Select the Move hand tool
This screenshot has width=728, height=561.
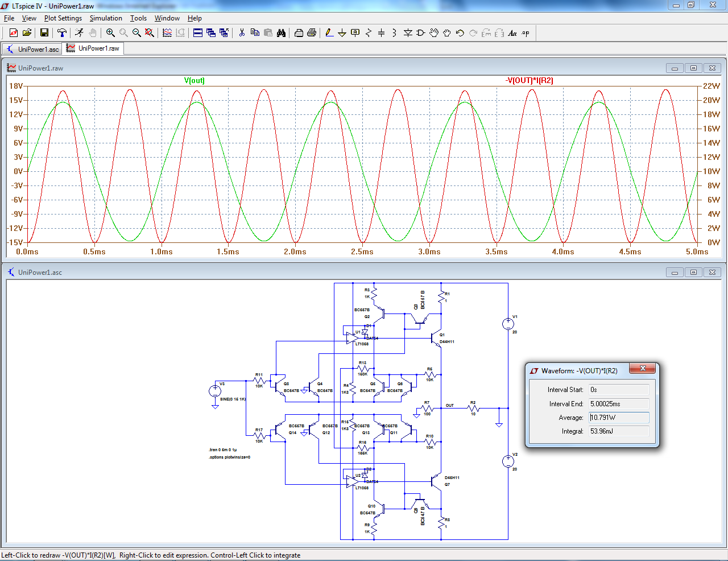click(434, 33)
